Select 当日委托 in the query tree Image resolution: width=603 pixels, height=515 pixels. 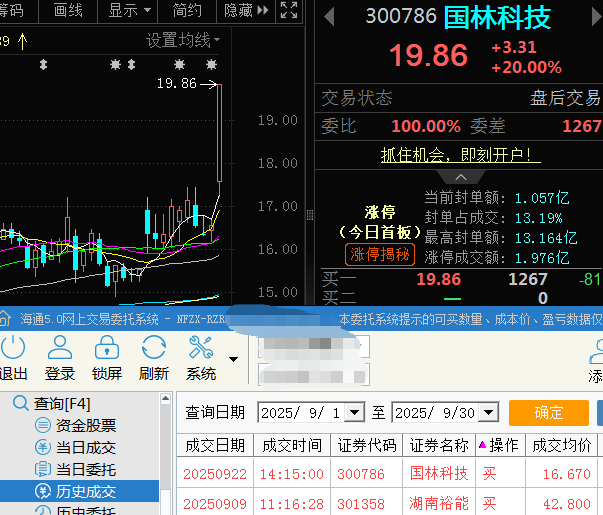75,469
